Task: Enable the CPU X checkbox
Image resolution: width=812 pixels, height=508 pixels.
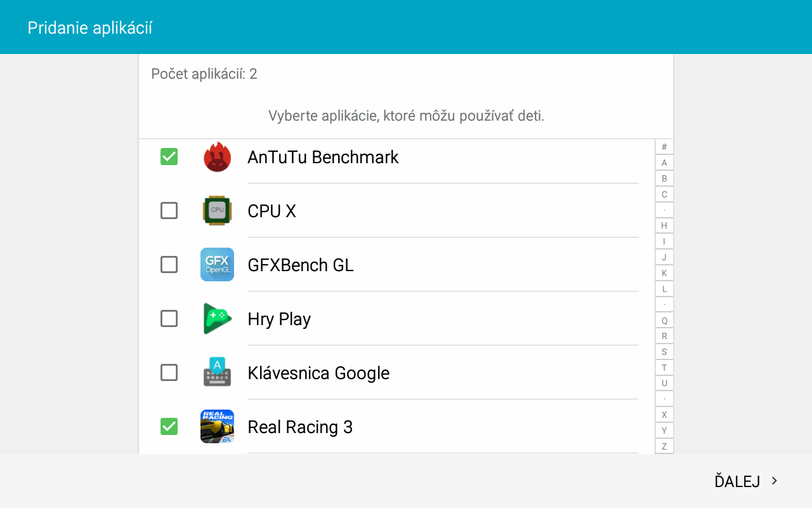Action: point(169,211)
